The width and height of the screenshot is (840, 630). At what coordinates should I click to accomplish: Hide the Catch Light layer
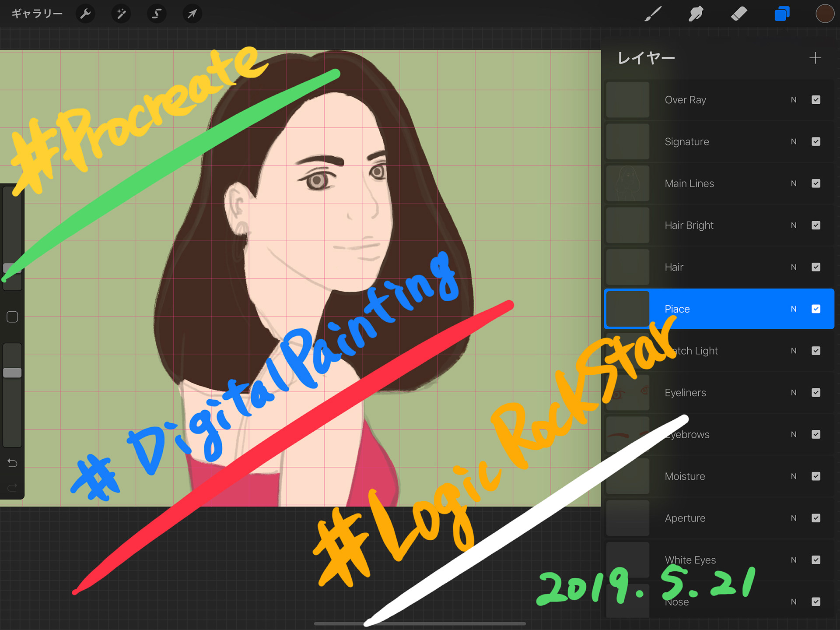pyautogui.click(x=816, y=351)
